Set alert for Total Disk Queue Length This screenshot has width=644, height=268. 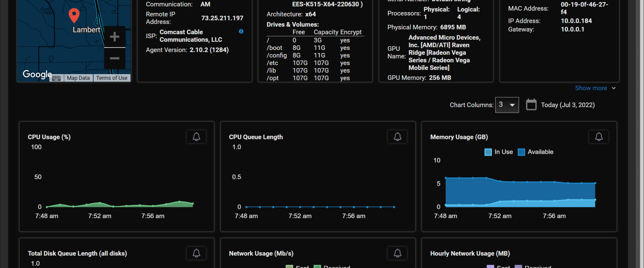pos(196,253)
